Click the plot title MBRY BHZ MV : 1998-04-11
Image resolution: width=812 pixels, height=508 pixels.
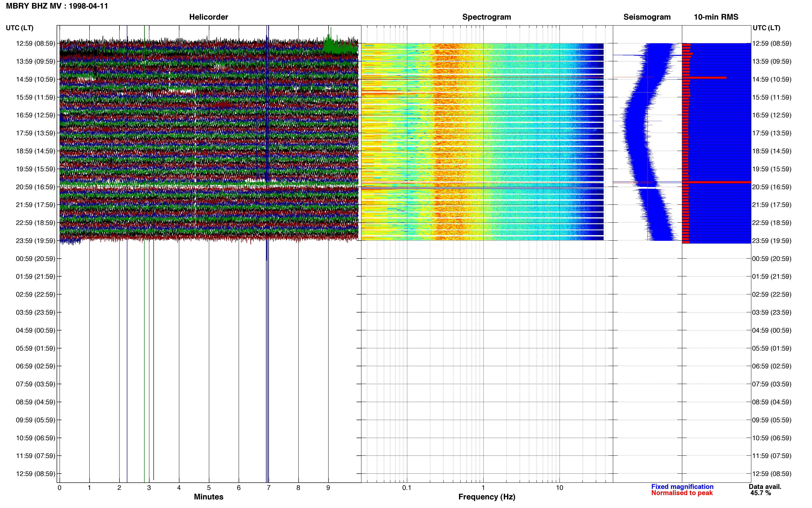coord(57,6)
